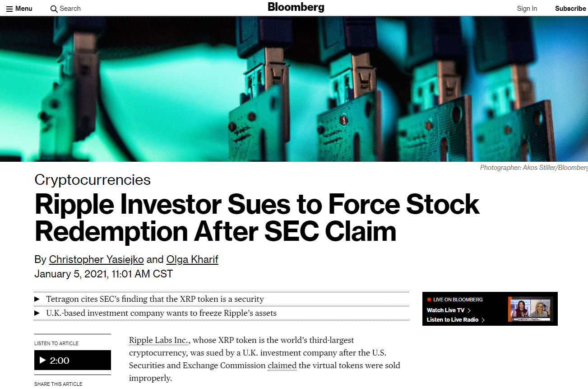Open author Olga Kharif's page

[x=192, y=259]
